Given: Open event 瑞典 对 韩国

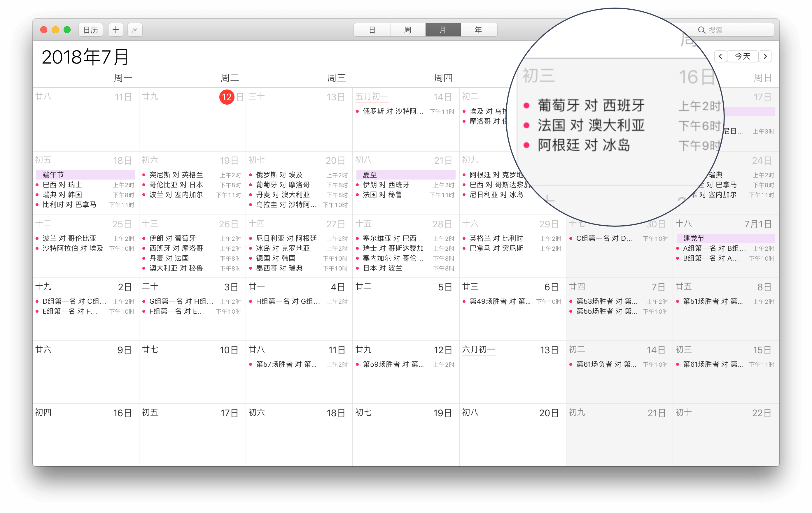Looking at the screenshot, I should (x=85, y=194).
